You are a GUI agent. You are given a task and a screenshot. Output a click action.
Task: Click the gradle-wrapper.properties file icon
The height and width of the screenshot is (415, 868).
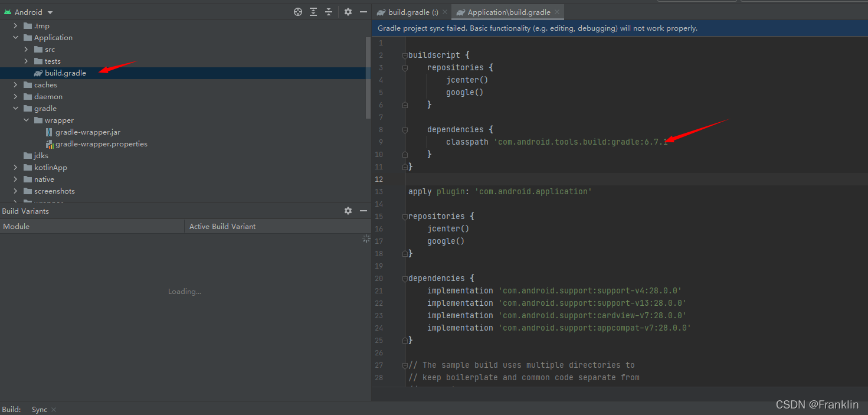pyautogui.click(x=49, y=143)
